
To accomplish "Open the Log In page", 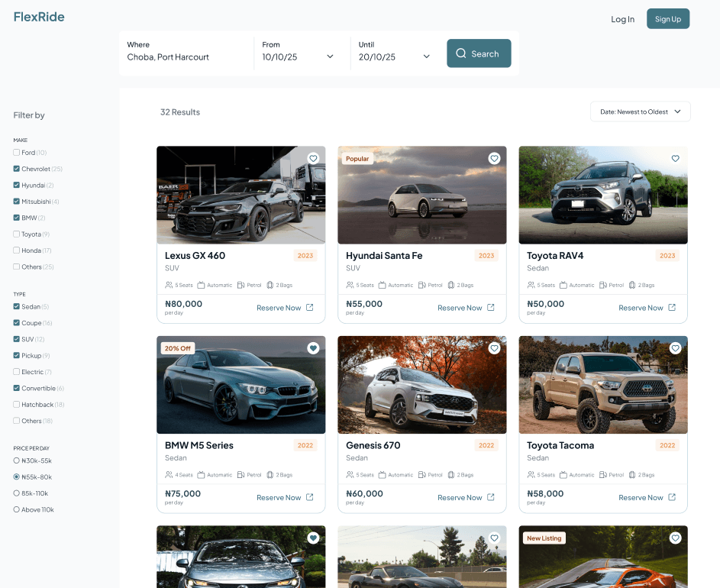I will click(x=622, y=19).
